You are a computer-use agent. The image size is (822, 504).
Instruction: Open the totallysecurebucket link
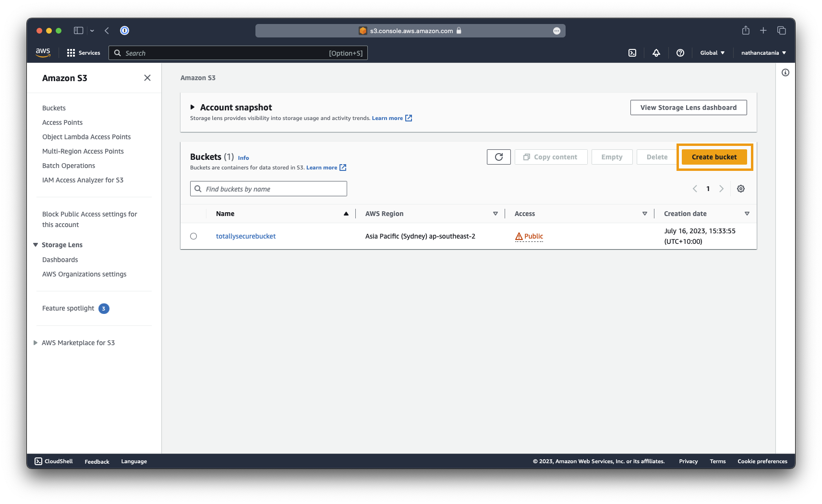tap(246, 236)
